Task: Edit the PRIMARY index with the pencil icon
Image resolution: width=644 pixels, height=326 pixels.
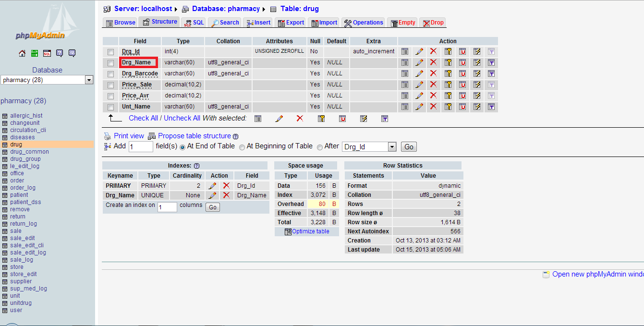Action: [x=213, y=186]
